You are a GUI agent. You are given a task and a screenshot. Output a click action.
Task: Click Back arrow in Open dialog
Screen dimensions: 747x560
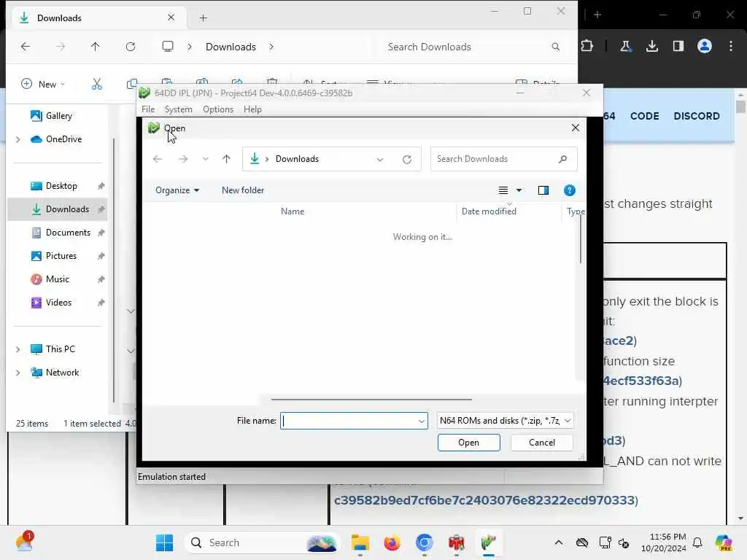158,159
